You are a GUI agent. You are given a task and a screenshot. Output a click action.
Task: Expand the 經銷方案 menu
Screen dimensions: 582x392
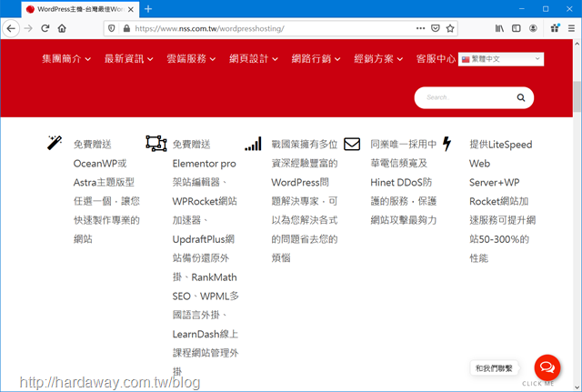tap(378, 58)
